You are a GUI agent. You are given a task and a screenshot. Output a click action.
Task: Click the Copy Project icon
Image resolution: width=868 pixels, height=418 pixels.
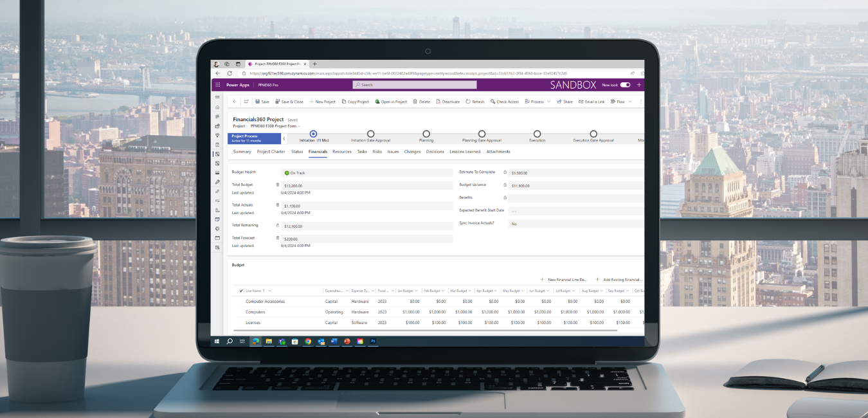click(344, 102)
